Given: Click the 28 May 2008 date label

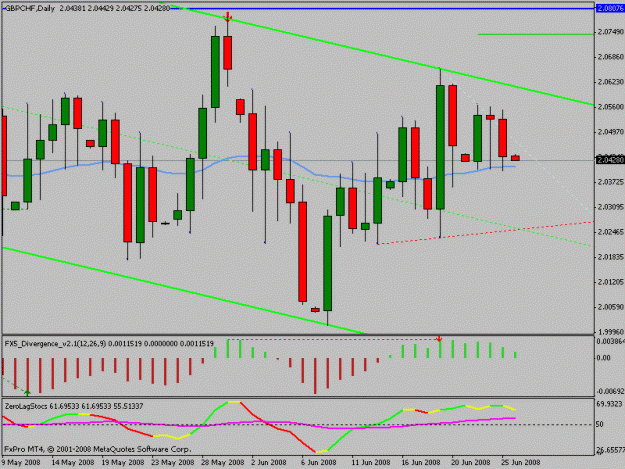Looking at the screenshot, I should [222, 462].
